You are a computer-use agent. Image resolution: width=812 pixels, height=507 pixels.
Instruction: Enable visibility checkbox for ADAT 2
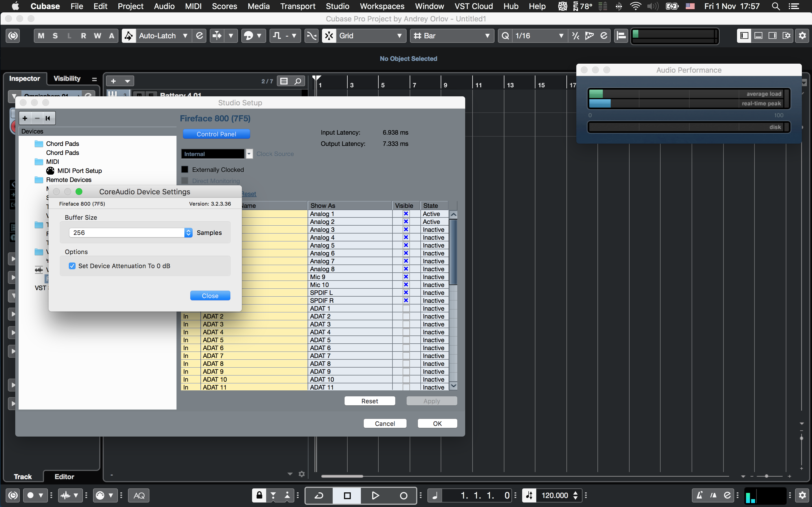406,316
